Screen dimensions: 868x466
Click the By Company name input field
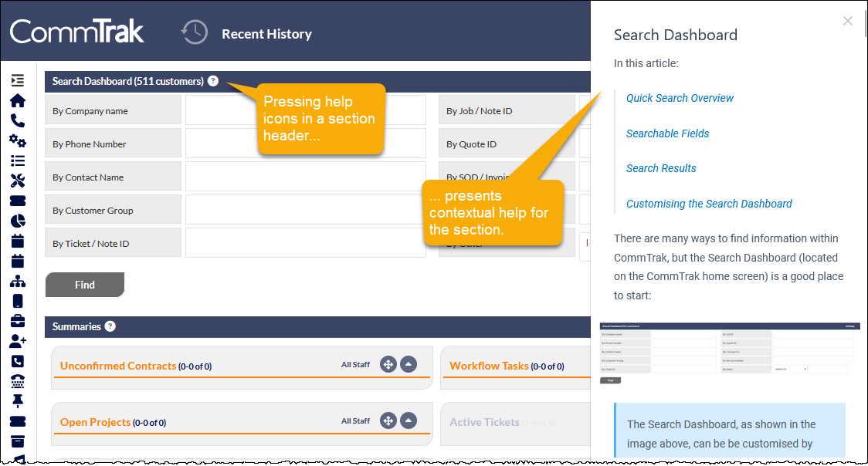[306, 110]
